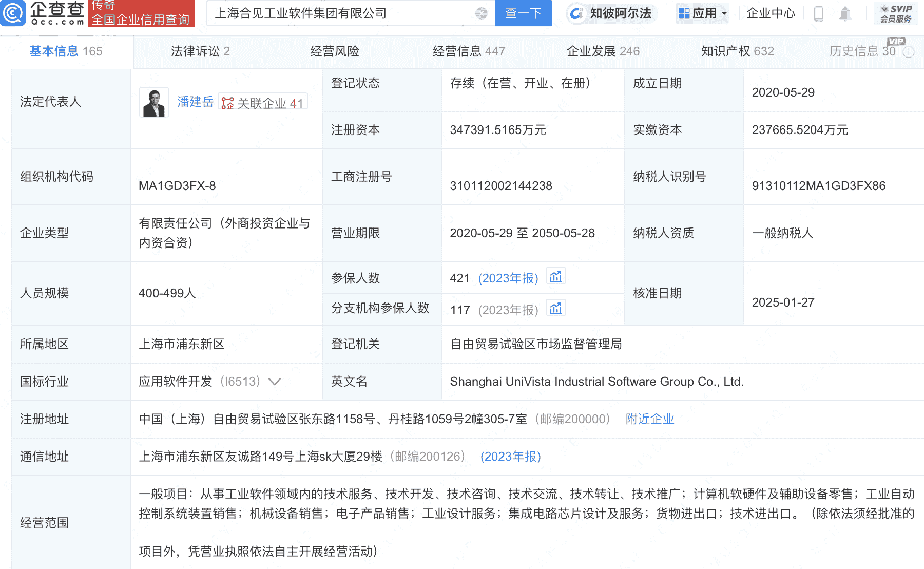Expand 应用软件开发 industry chevron
This screenshot has height=569, width=924.
point(275,382)
